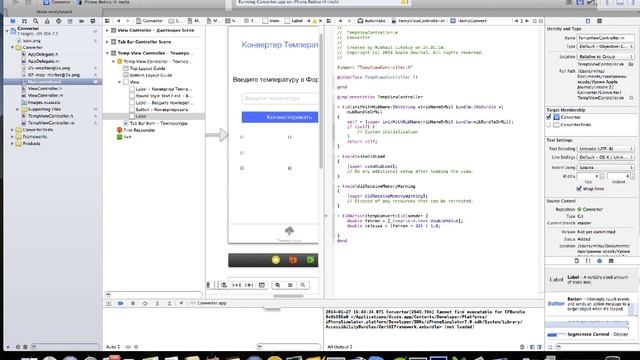Select Round Style Text Field in outline
Image resolution: width=640 pixels, height=360 pixels.
coord(163,96)
